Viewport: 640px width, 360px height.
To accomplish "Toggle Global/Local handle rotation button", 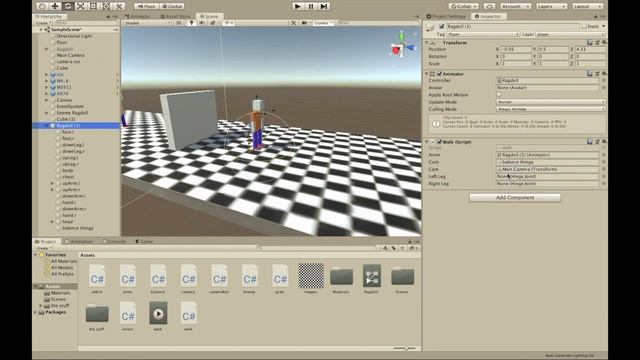I will [x=172, y=6].
